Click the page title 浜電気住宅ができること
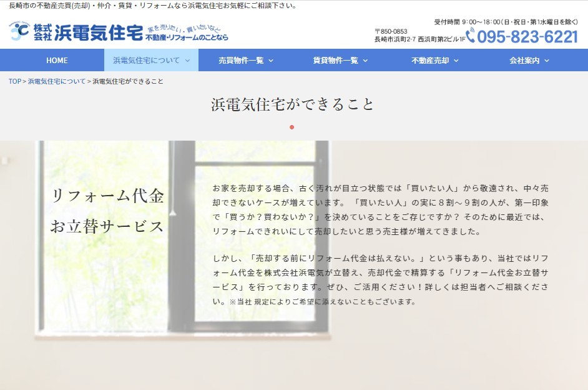 pos(293,104)
